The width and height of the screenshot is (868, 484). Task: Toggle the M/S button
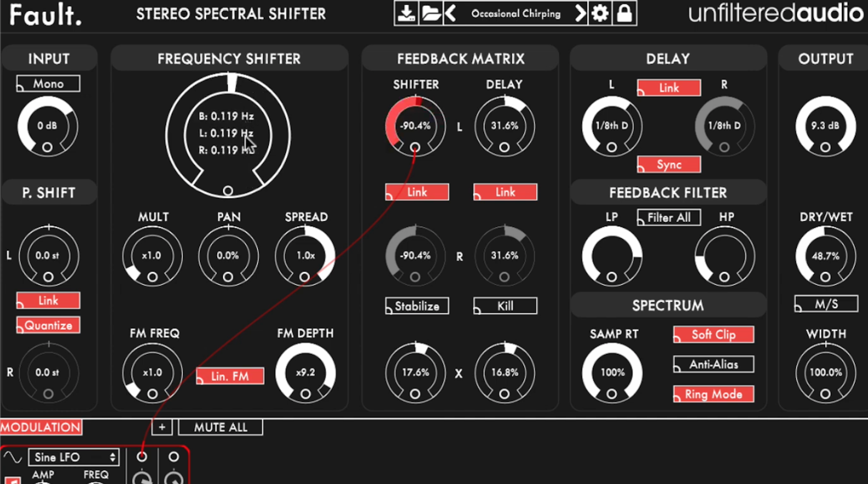pyautogui.click(x=826, y=304)
